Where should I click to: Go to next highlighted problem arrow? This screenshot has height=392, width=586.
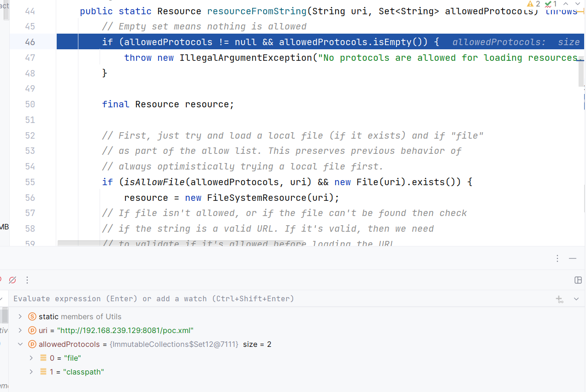click(577, 4)
